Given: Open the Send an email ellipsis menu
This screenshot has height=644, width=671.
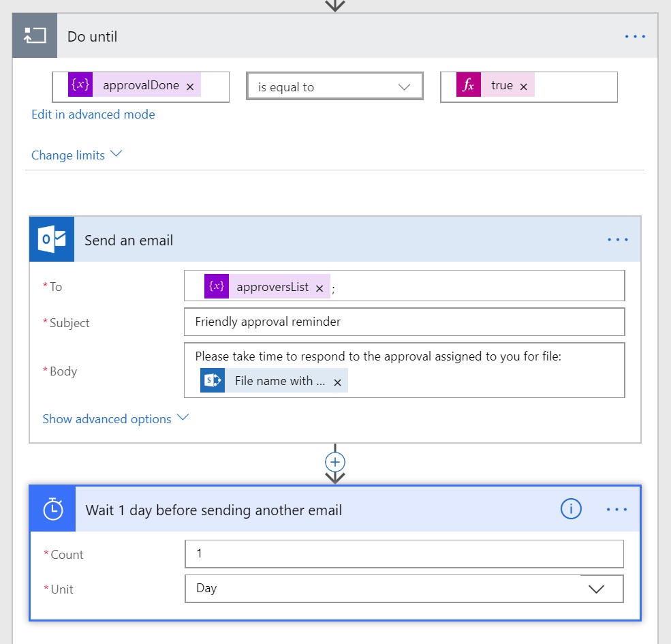Looking at the screenshot, I should pos(617,240).
